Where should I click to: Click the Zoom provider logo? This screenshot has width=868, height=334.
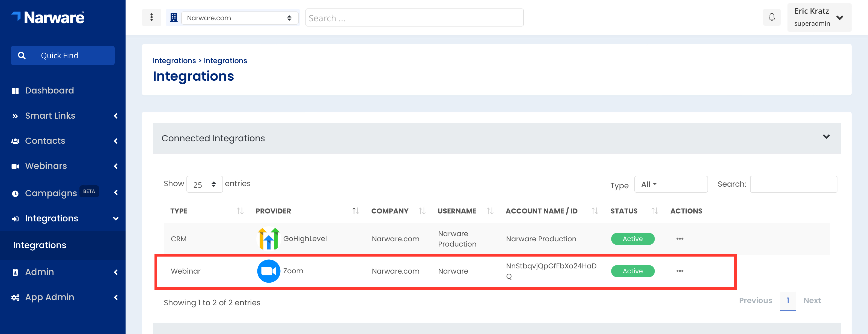[x=269, y=271]
